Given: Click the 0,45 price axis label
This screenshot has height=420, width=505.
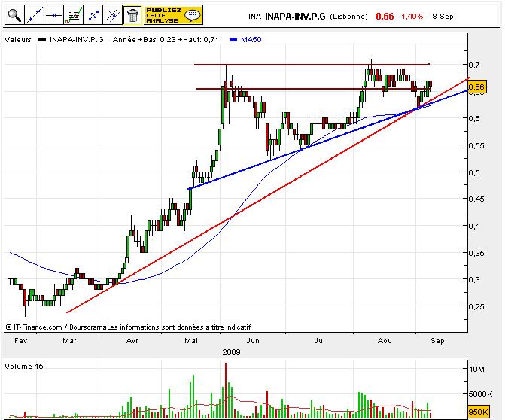Looking at the screenshot, I should [476, 199].
